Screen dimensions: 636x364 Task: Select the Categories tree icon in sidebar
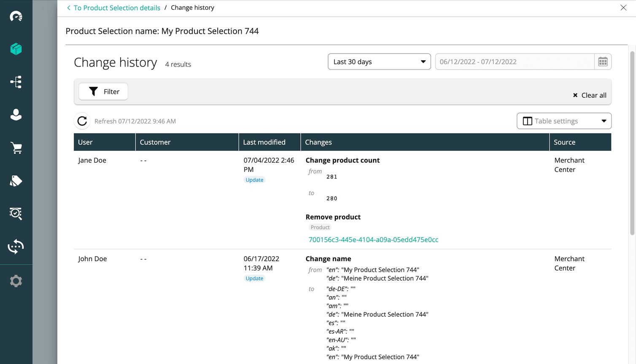click(x=16, y=82)
